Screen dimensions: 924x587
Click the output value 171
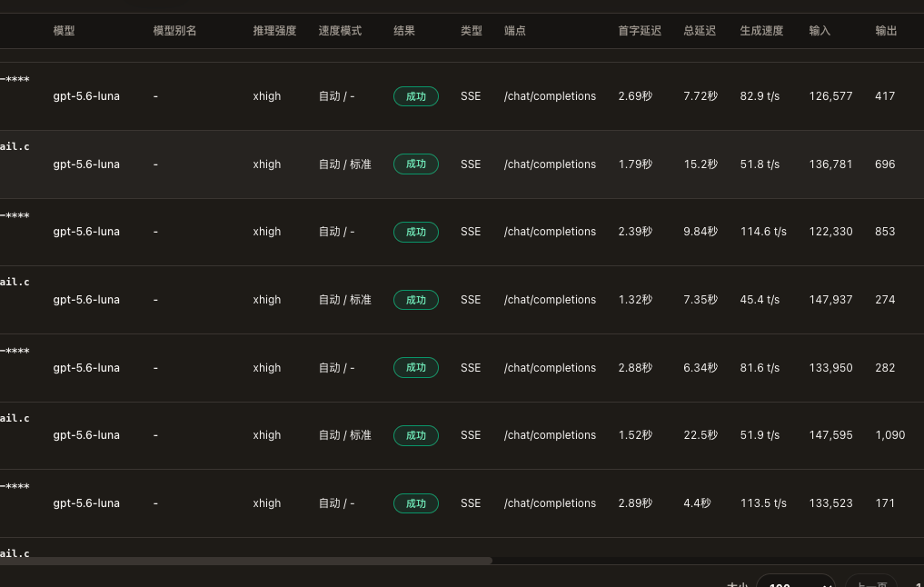(x=885, y=503)
